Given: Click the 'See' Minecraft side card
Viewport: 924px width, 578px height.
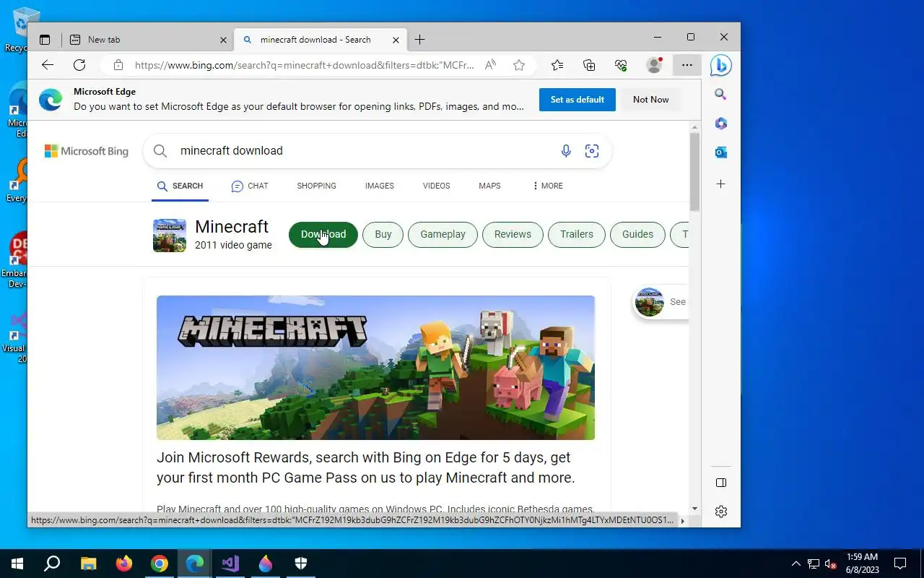Looking at the screenshot, I should click(x=661, y=302).
